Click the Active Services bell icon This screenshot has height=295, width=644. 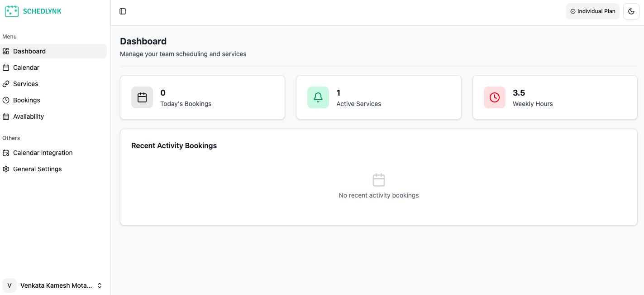318,97
